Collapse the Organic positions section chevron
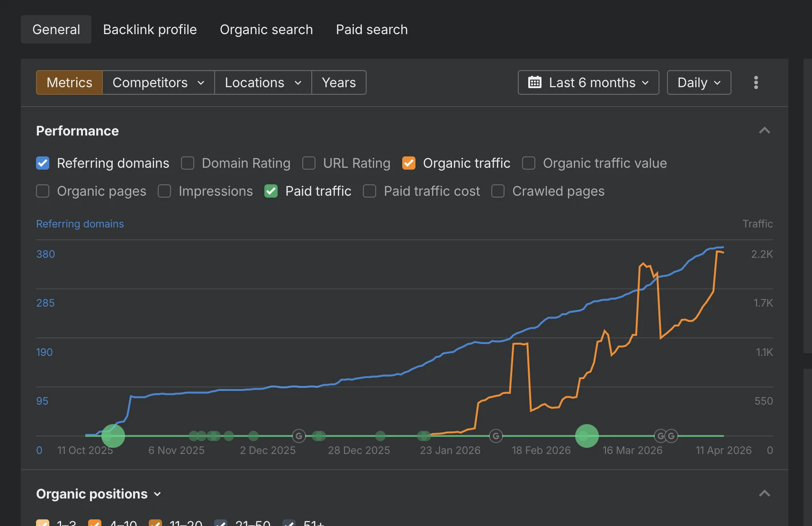The width and height of the screenshot is (812, 526). pos(764,493)
